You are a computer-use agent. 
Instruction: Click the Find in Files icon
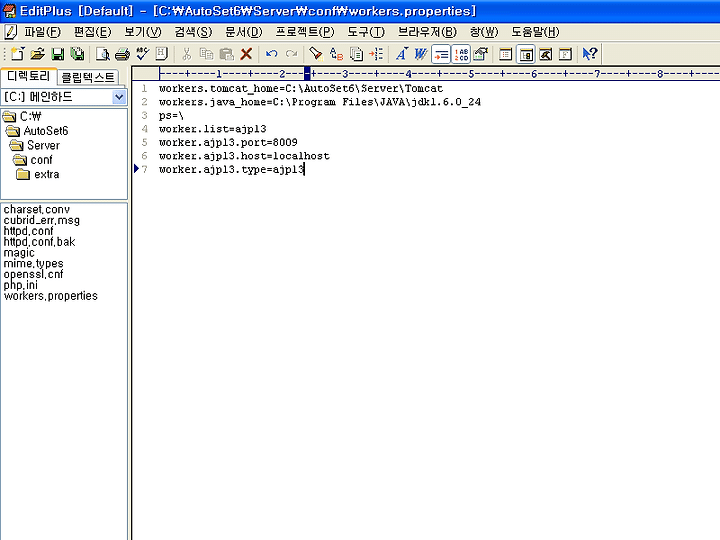tap(356, 54)
